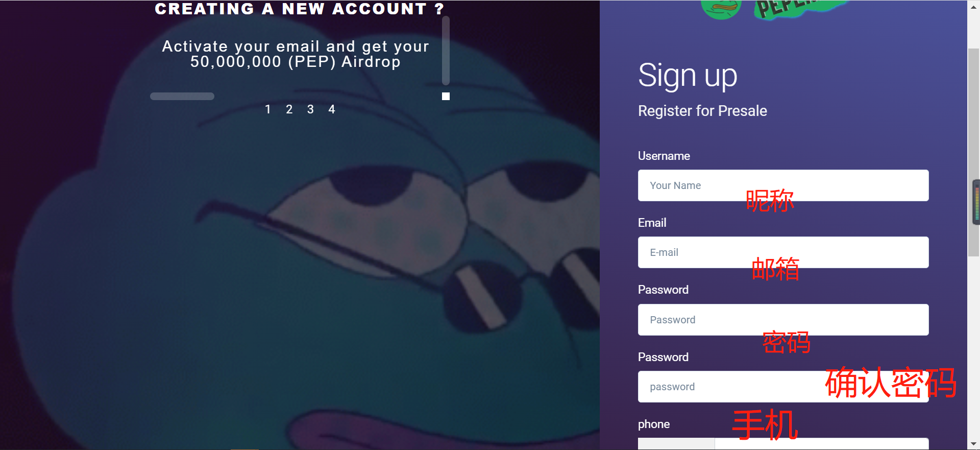Image resolution: width=980 pixels, height=450 pixels.
Task: Focus the Your Name username field
Action: click(x=783, y=185)
